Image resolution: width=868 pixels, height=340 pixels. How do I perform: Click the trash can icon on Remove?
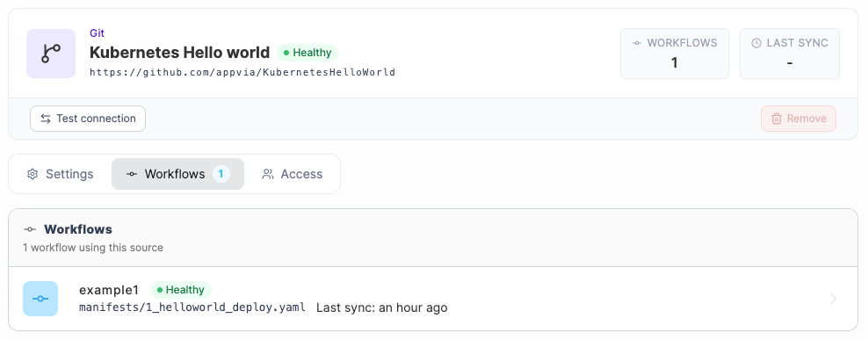click(x=777, y=119)
